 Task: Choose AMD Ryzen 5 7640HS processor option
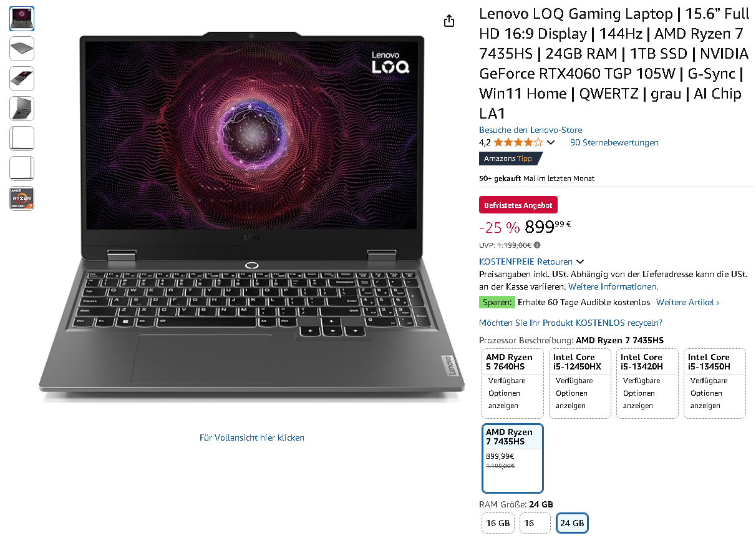(513, 383)
